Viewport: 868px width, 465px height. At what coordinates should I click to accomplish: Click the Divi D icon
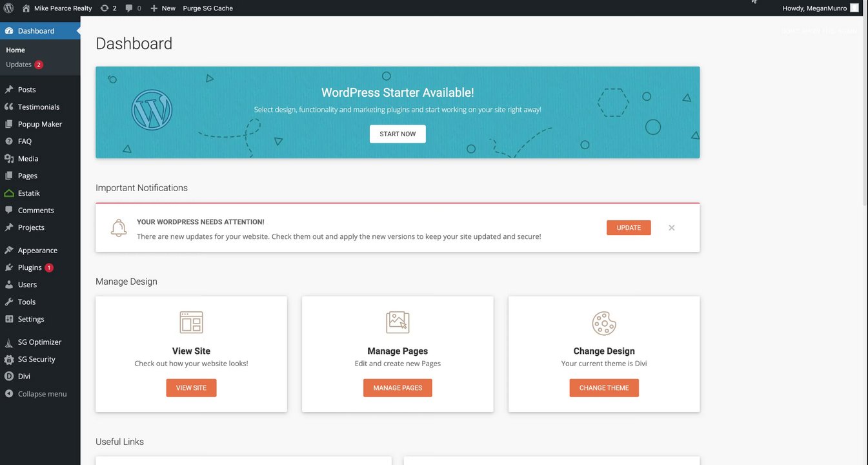(9, 377)
